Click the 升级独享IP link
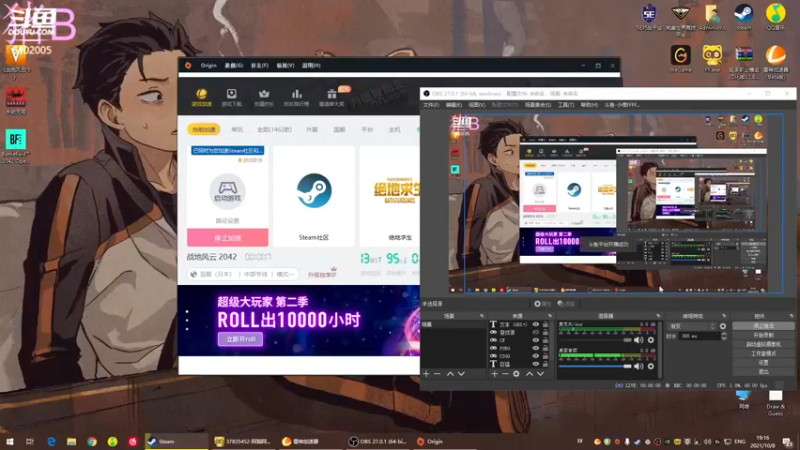 click(x=322, y=274)
